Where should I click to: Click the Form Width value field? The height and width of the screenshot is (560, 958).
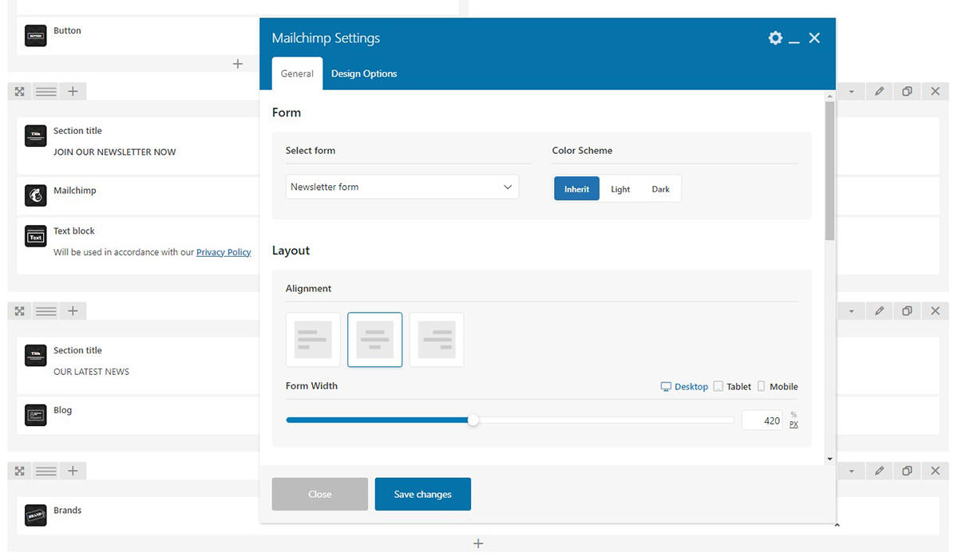[762, 420]
